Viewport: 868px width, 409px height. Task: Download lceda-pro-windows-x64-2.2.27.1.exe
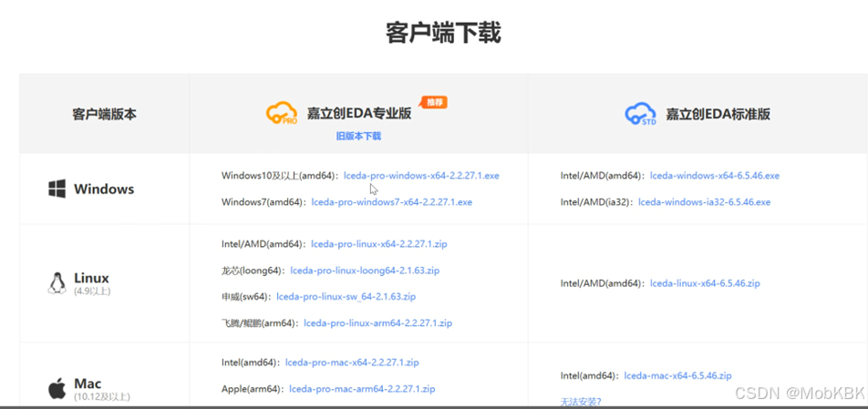click(x=421, y=176)
